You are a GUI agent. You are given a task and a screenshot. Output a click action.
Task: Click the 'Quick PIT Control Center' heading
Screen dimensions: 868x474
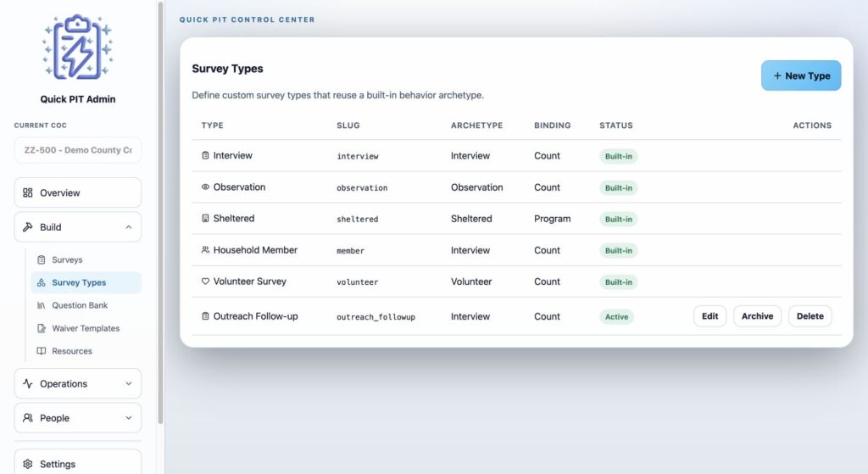point(247,20)
